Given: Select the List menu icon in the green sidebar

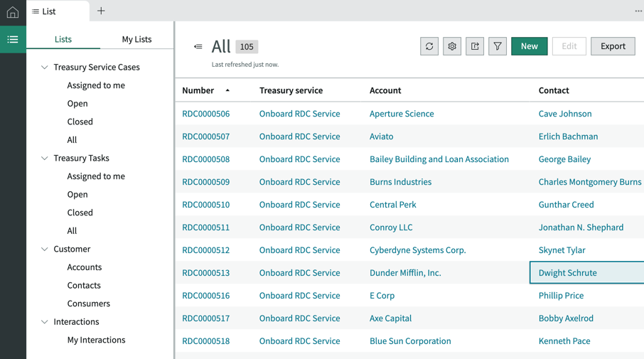Looking at the screenshot, I should tap(13, 39).
